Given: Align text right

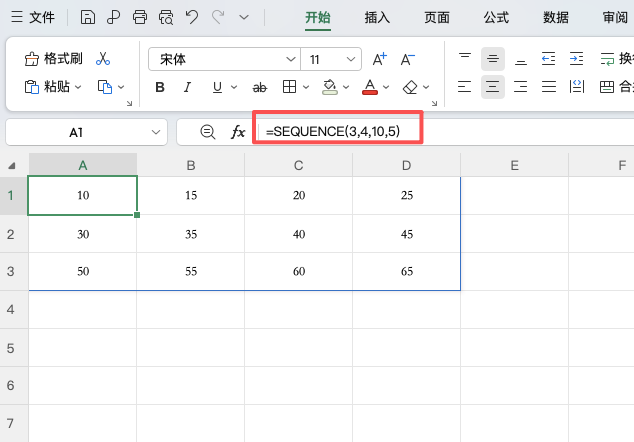Looking at the screenshot, I should (521, 87).
